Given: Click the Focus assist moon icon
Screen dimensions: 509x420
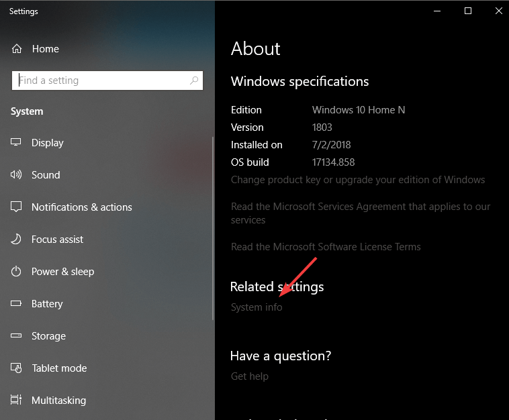Looking at the screenshot, I should point(16,239).
